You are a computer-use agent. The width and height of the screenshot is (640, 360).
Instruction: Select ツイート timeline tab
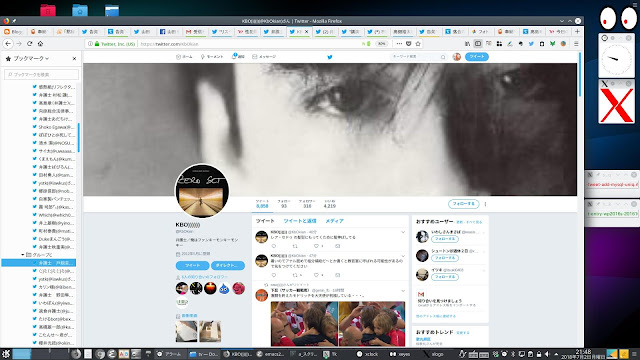tap(265, 221)
